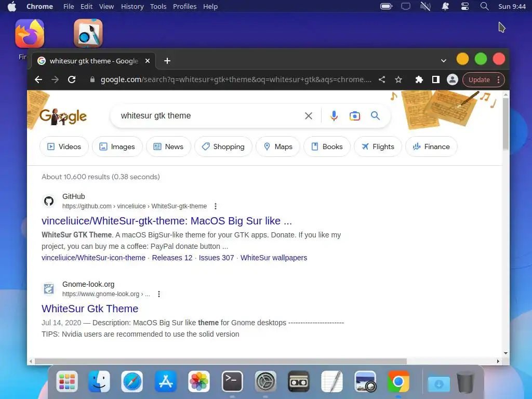This screenshot has width=532, height=399.
Task: Click the forward navigation arrow
Action: [55, 79]
